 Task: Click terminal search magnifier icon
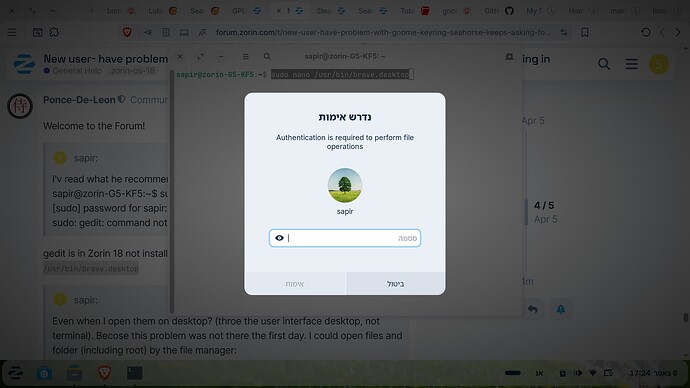[x=267, y=57]
